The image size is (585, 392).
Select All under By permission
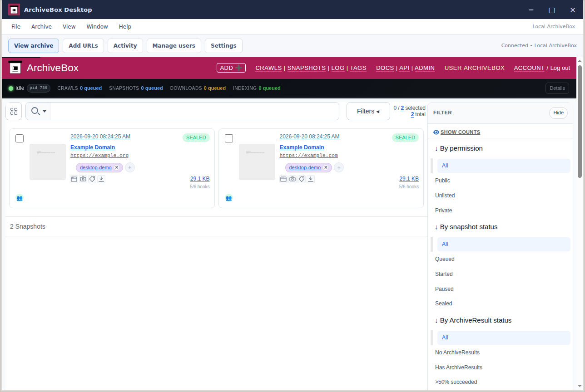point(504,166)
